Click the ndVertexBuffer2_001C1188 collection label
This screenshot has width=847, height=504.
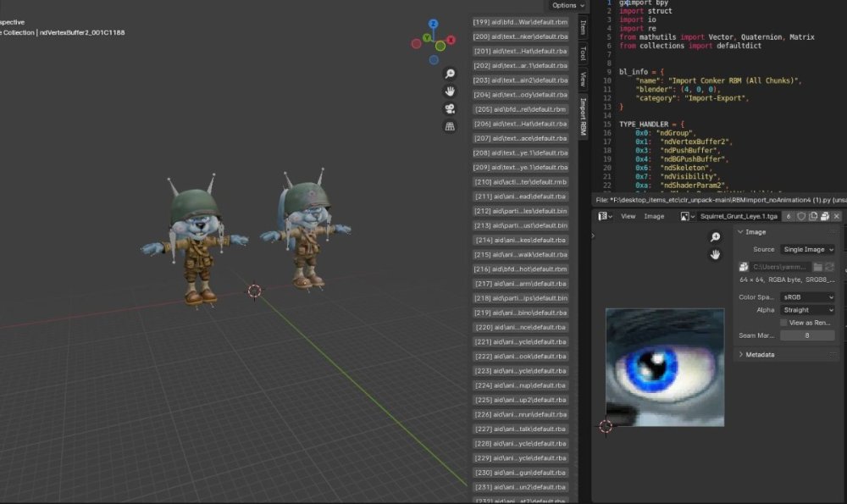pyautogui.click(x=82, y=32)
